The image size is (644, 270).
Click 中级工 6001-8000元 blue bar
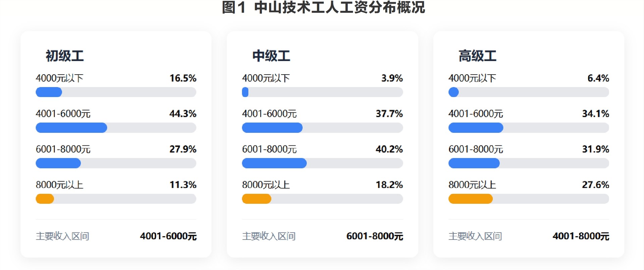pyautogui.click(x=274, y=163)
